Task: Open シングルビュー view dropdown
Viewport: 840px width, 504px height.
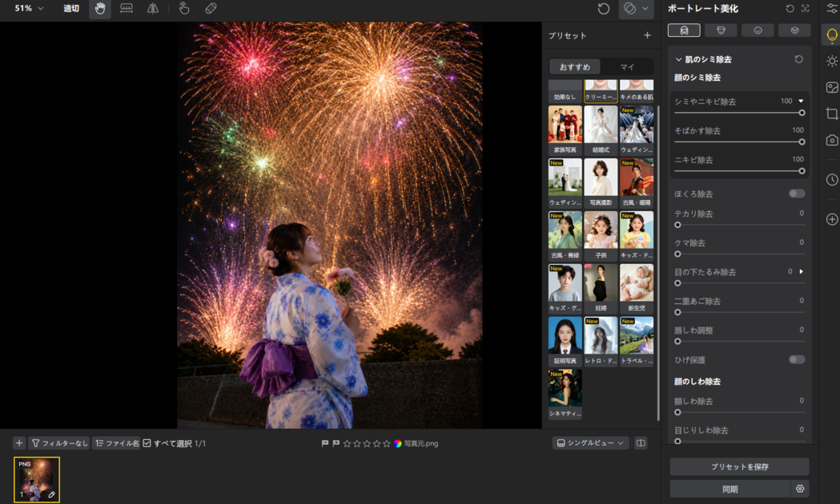Action: (x=590, y=443)
